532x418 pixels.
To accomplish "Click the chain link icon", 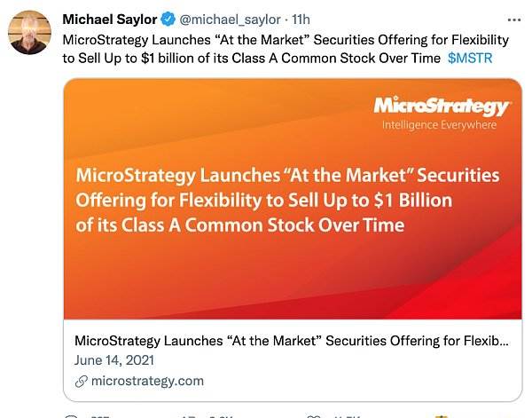I will click(x=81, y=382).
